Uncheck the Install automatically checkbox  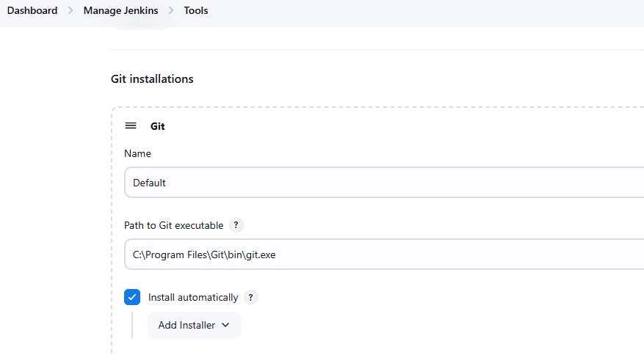coord(132,297)
